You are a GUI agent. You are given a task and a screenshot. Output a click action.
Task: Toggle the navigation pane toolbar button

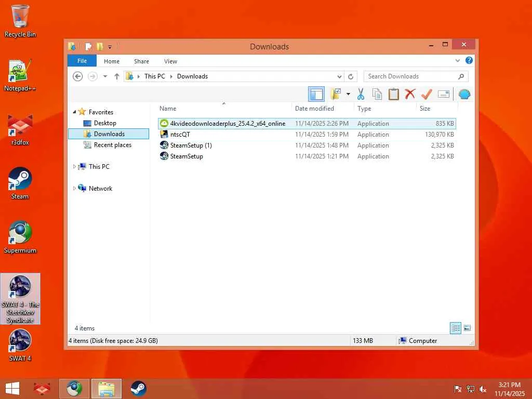316,94
